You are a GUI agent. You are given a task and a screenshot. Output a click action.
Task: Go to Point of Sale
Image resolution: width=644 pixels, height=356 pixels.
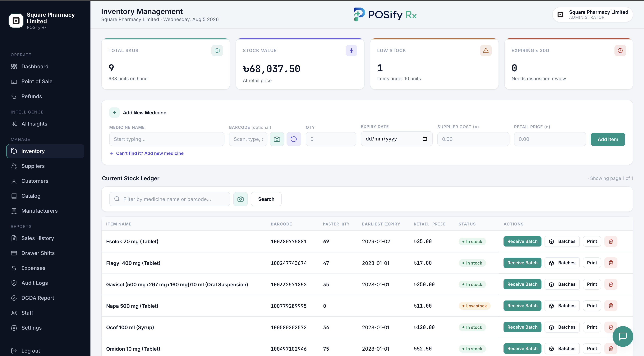point(45,81)
